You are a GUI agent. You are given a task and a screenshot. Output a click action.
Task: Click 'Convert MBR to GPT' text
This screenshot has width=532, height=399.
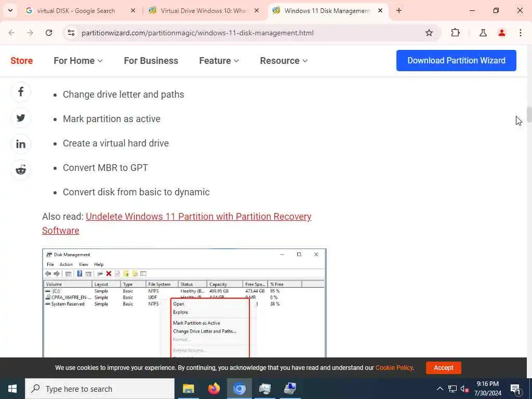click(x=105, y=168)
